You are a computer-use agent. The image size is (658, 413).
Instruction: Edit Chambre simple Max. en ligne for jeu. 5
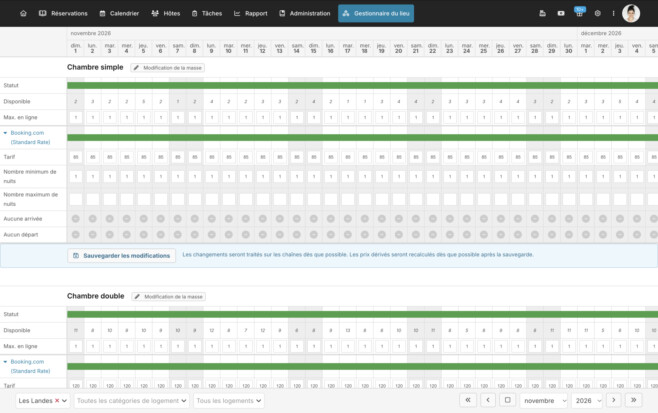coord(144,118)
